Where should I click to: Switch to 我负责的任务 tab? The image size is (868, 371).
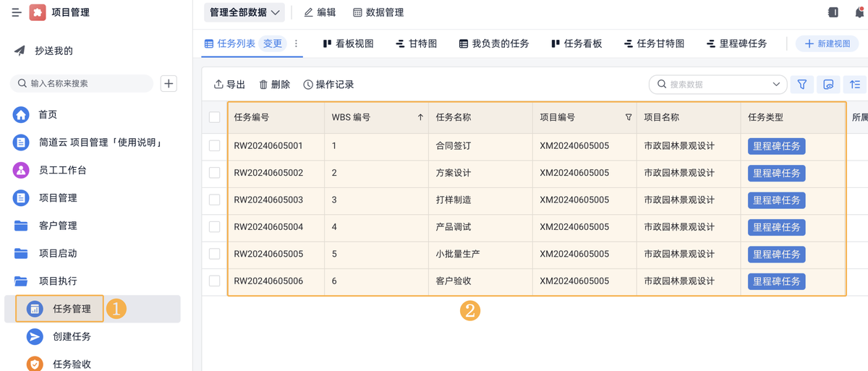click(494, 43)
